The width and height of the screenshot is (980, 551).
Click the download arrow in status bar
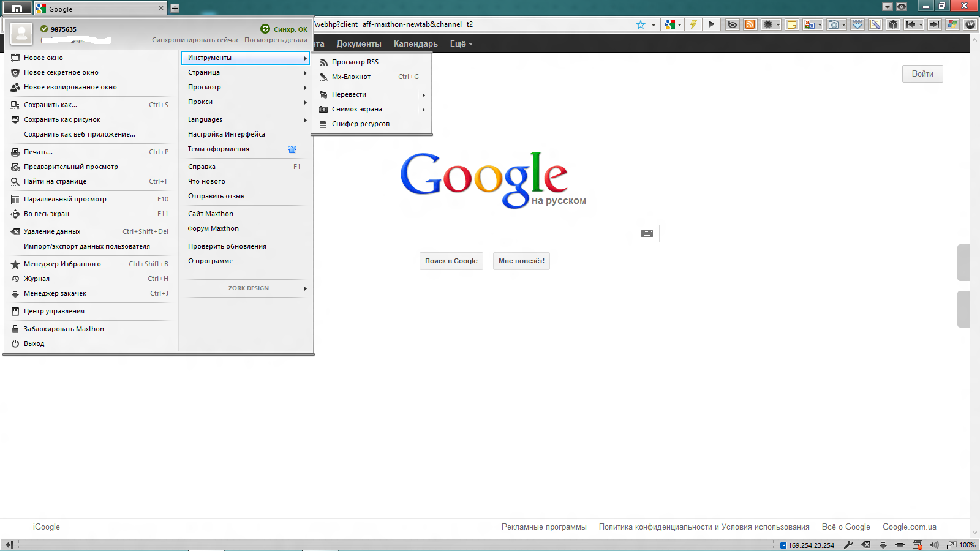883,544
